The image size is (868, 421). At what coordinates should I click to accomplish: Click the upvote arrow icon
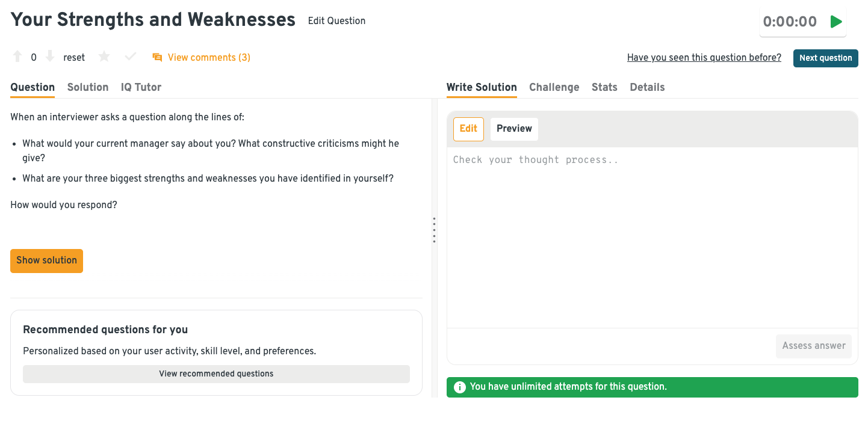coord(17,57)
